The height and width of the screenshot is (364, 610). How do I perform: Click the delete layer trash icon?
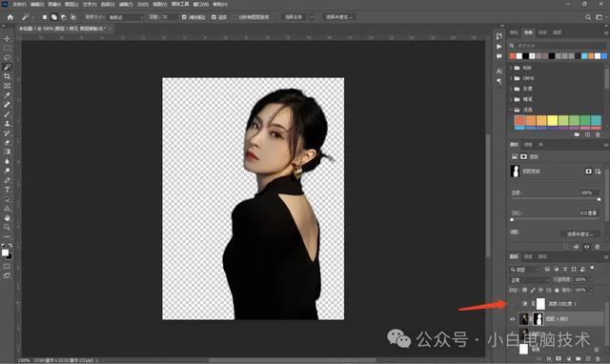tap(598, 358)
